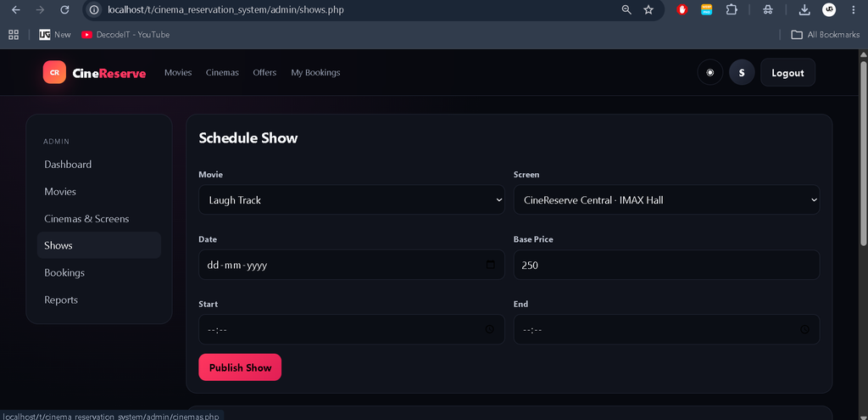868x420 pixels.
Task: Open the clock picker icon in End field
Action: click(x=805, y=330)
